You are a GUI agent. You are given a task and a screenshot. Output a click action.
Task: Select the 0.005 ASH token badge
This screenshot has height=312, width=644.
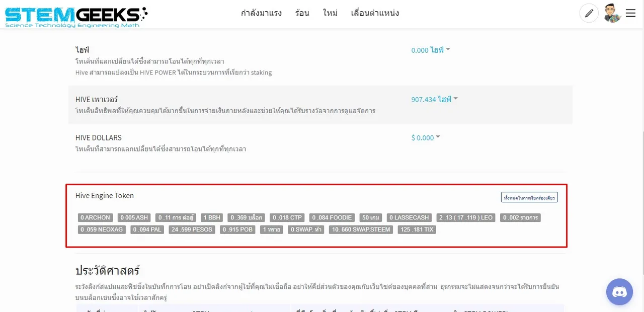[134, 217]
